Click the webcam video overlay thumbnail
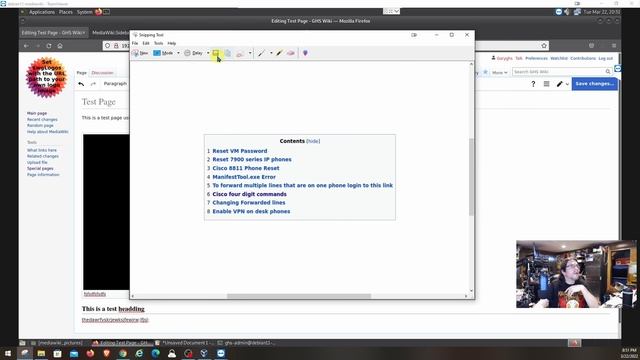This screenshot has width=640, height=360. tap(576, 274)
